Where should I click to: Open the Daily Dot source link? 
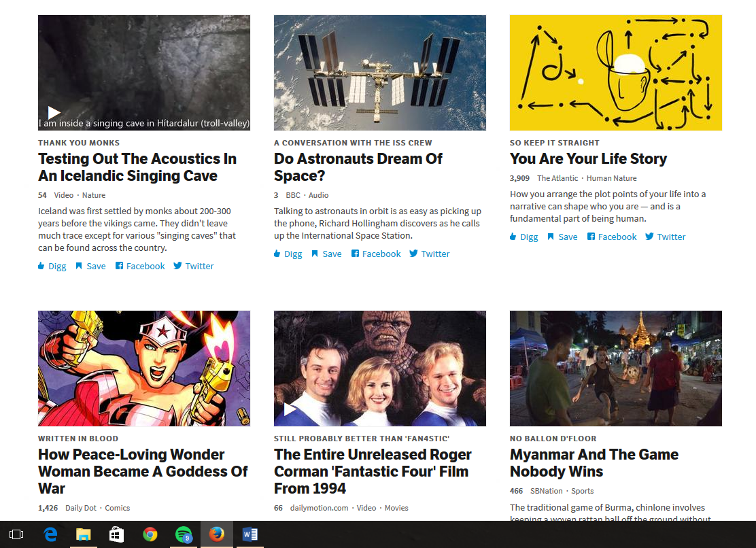pos(81,508)
